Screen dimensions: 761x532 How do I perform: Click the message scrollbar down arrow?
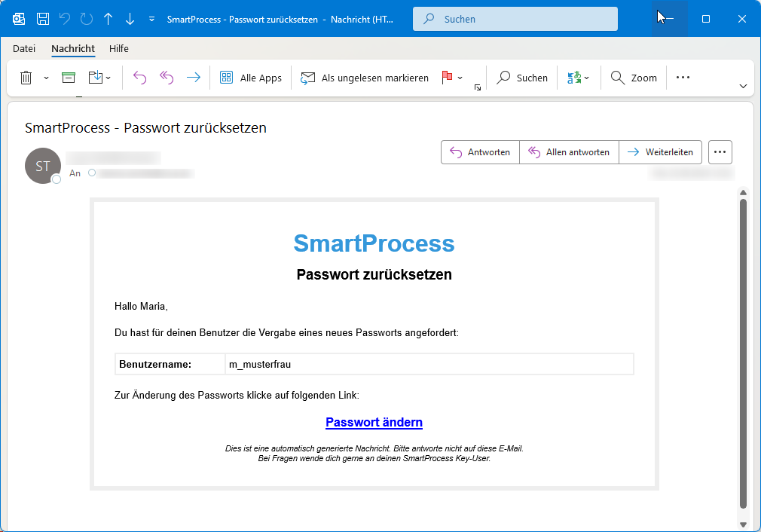(x=743, y=524)
